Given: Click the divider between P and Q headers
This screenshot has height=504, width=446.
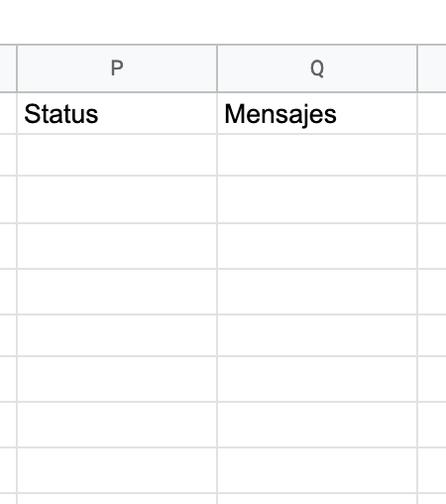Looking at the screenshot, I should click(x=217, y=68).
